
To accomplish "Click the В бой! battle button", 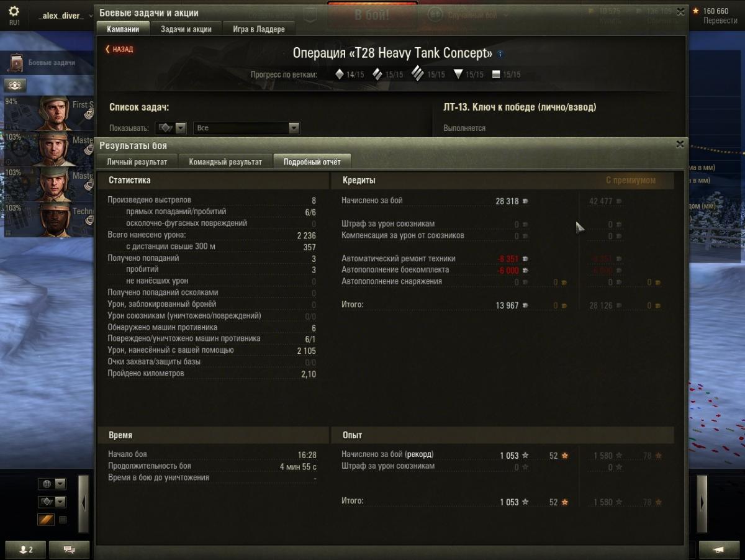I will pos(372,15).
